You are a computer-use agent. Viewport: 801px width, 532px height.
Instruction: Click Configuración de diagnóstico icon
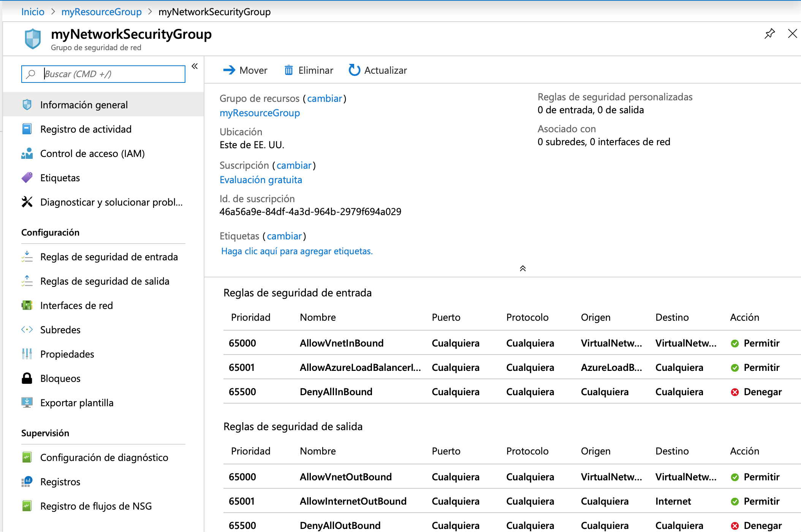27,457
